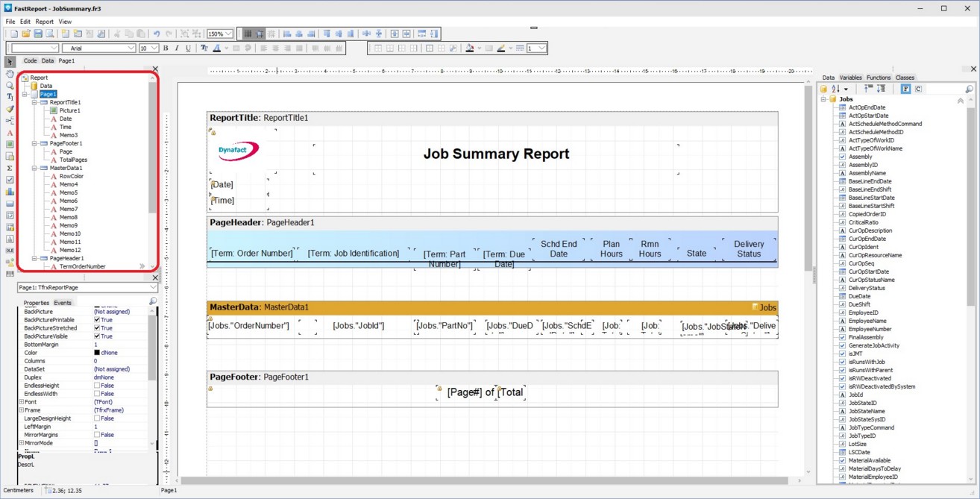
Task: Enable the EndlessHeight property checkbox
Action: pos(97,386)
